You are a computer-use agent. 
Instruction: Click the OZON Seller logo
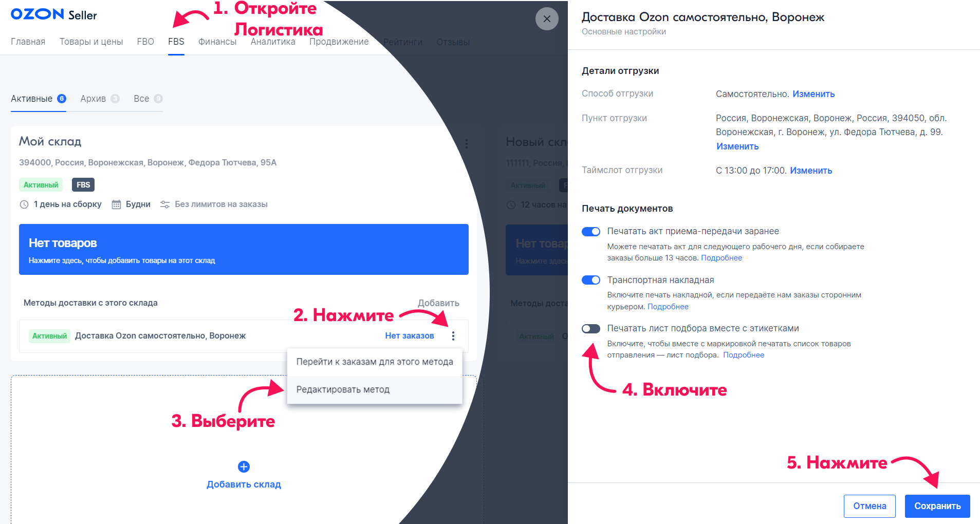pos(53,14)
